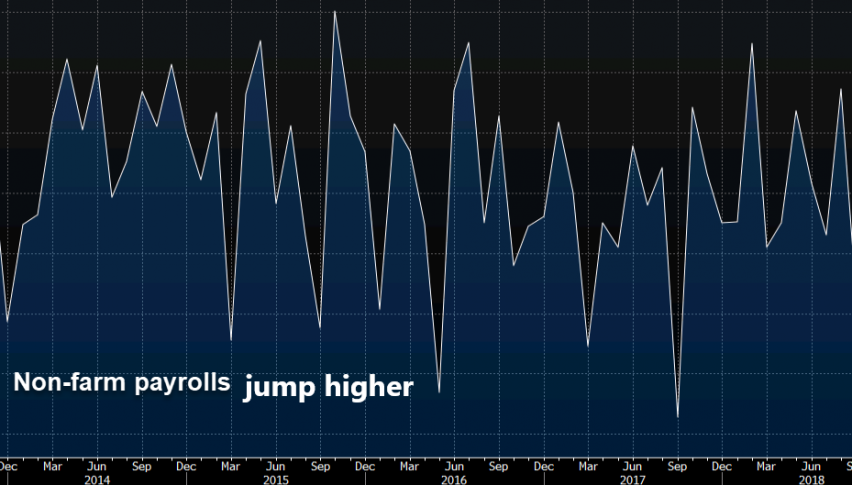Click the 'Non-farm payrolls' overlay text
Screen dimensions: 852x485
(x=121, y=383)
